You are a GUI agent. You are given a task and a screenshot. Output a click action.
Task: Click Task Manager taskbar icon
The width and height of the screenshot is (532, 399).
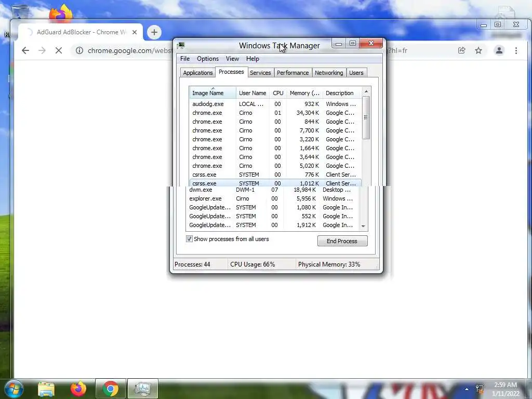click(x=143, y=389)
